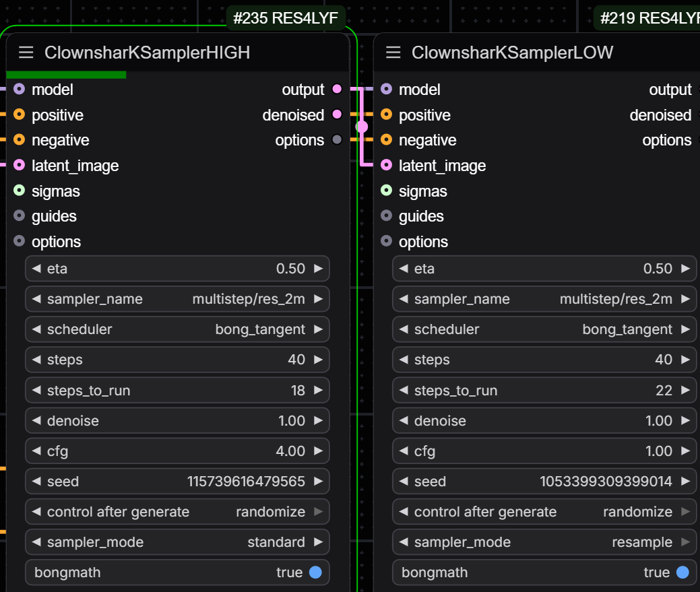Click output socket on ClownsharKSamplerHIGH

click(337, 89)
